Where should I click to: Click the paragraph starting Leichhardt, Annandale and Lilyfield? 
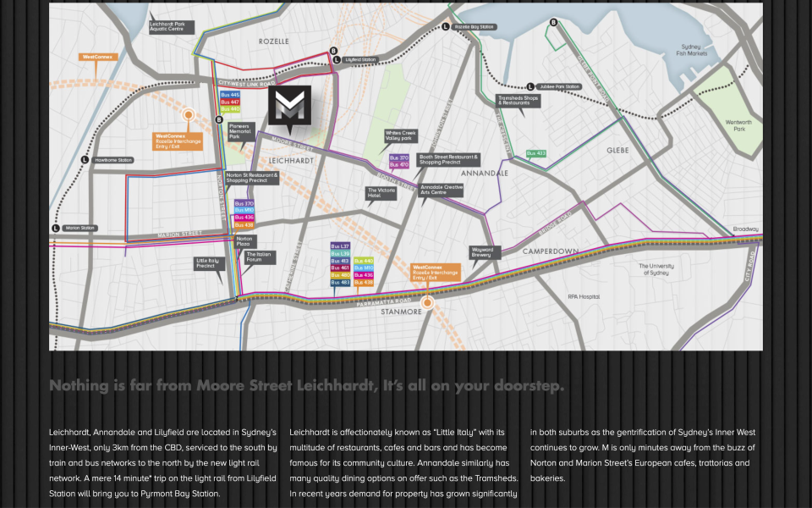tap(163, 463)
